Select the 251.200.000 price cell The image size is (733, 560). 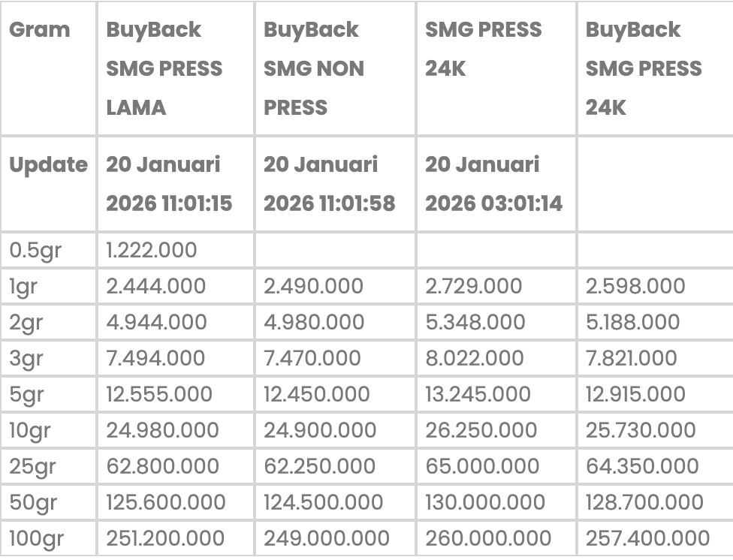[x=165, y=538]
